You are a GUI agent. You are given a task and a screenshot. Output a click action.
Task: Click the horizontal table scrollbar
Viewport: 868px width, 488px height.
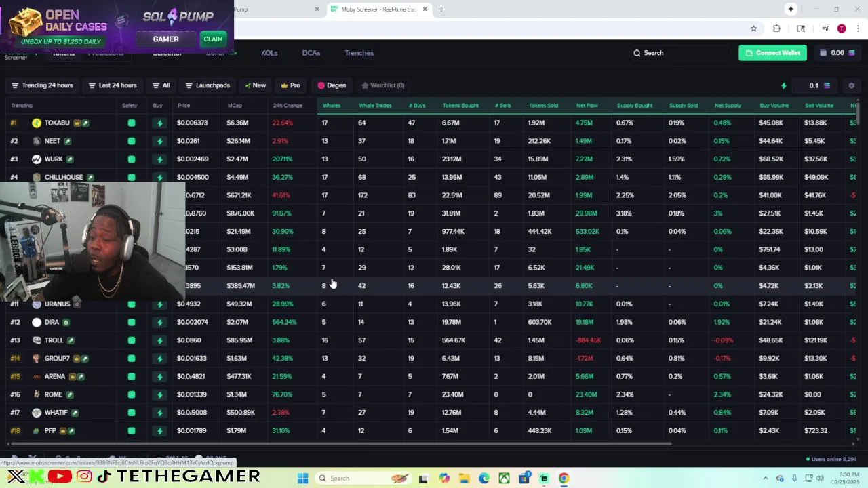point(342,444)
